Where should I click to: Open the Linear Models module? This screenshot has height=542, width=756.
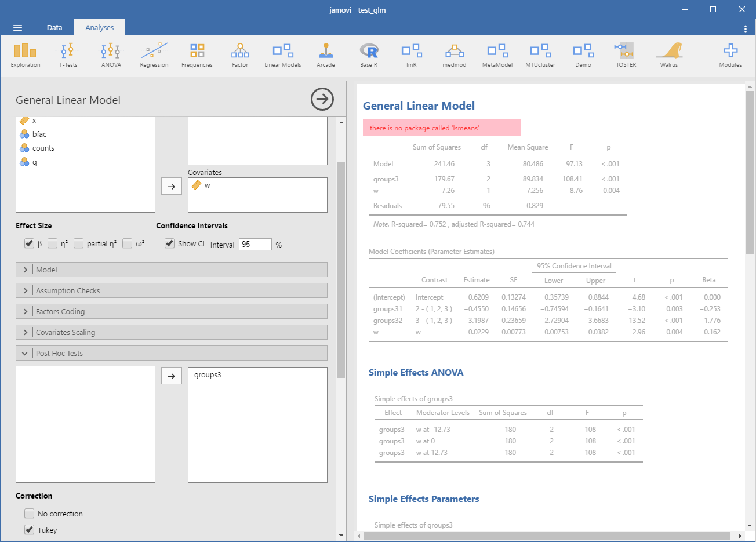tap(283, 55)
